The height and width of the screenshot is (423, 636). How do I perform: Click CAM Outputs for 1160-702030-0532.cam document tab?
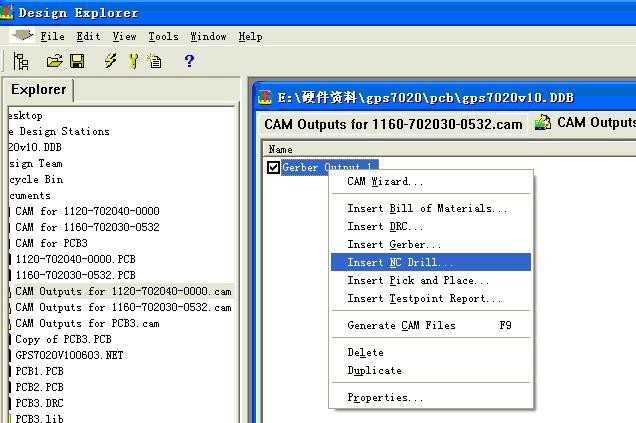click(x=393, y=124)
